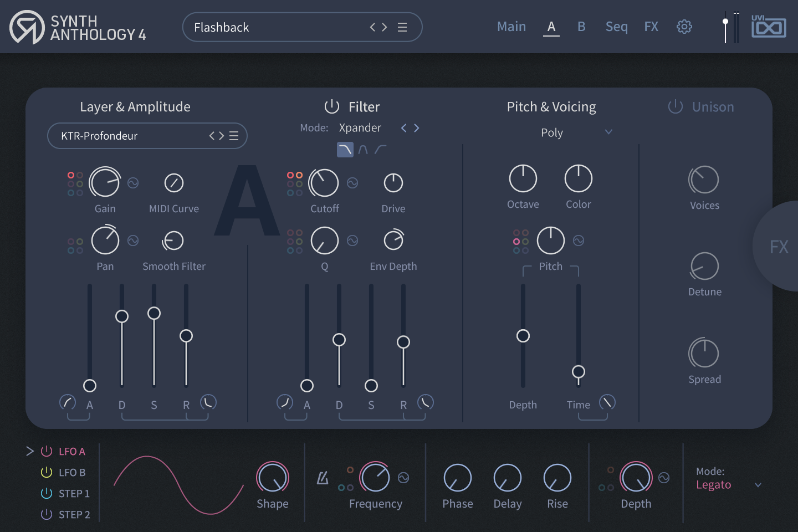The height and width of the screenshot is (532, 798).
Task: Switch to layer B tab
Action: [x=581, y=26]
